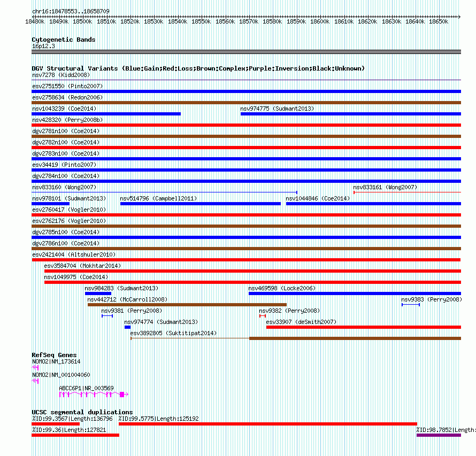Click segmental duplication %ID:99.3567 Length:136796

pos(56,424)
